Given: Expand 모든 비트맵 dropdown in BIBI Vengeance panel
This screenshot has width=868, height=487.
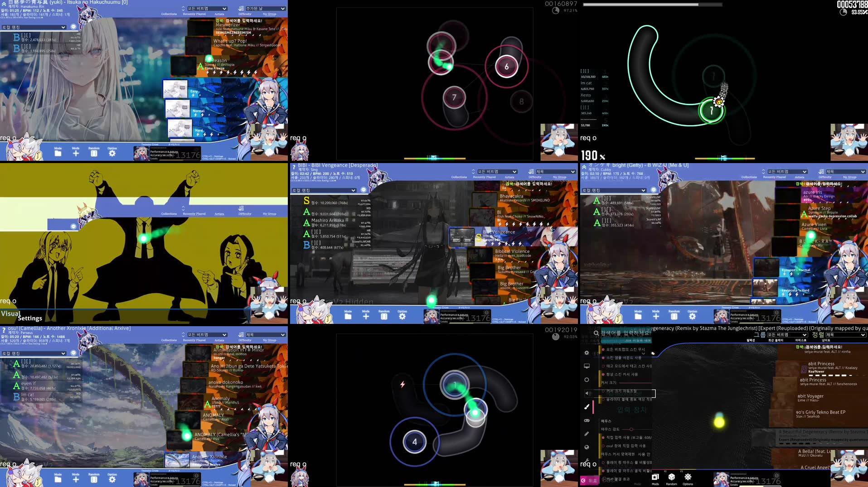Looking at the screenshot, I should pyautogui.click(x=497, y=172).
